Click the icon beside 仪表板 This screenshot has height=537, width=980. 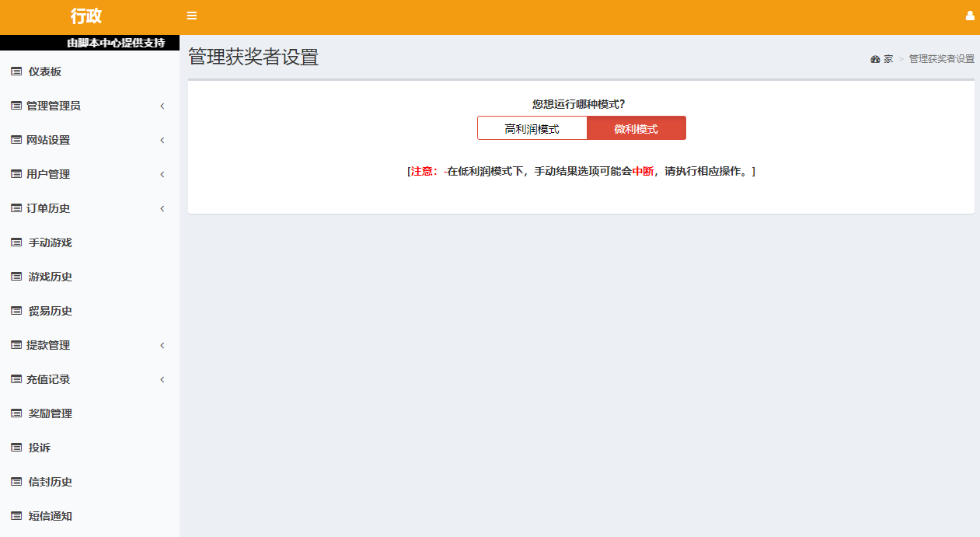coord(16,71)
